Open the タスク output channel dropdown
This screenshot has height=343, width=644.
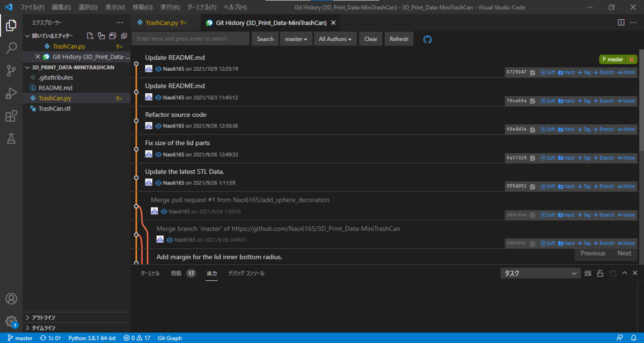[540, 273]
